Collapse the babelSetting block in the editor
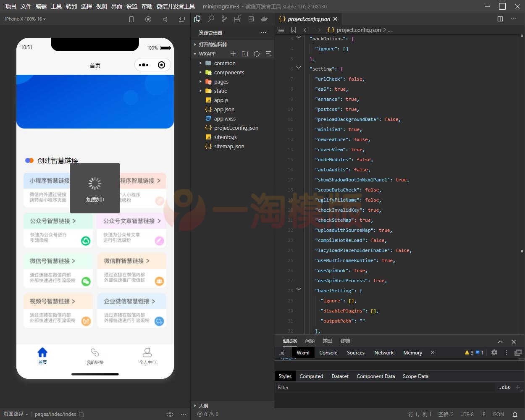The width and height of the screenshot is (525, 420). click(299, 289)
